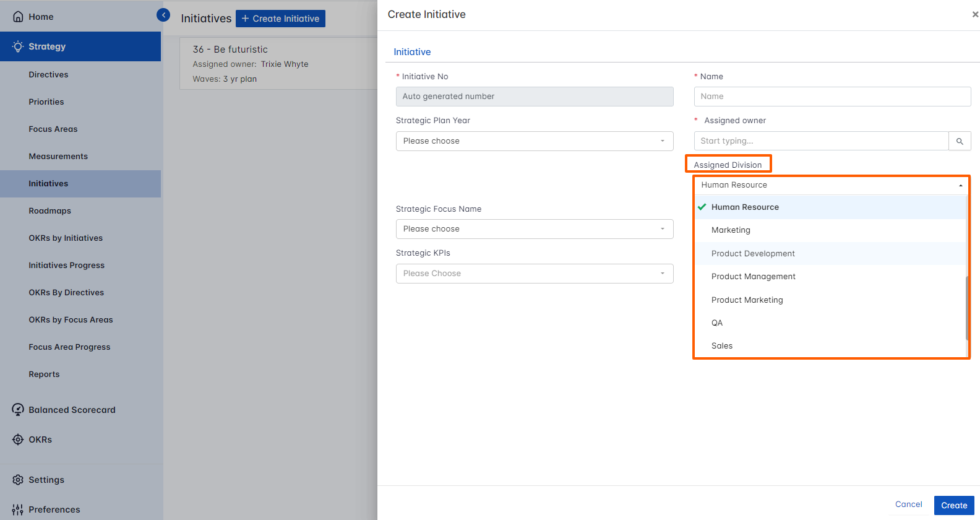Image resolution: width=980 pixels, height=520 pixels.
Task: Click the Home icon in sidebar
Action: coord(18,17)
